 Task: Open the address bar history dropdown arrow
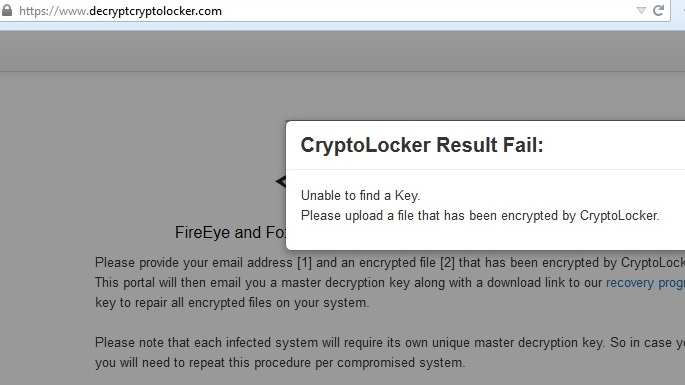click(x=641, y=10)
